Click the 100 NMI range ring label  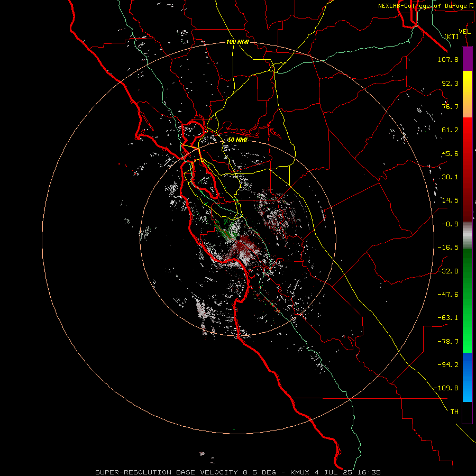237,42
